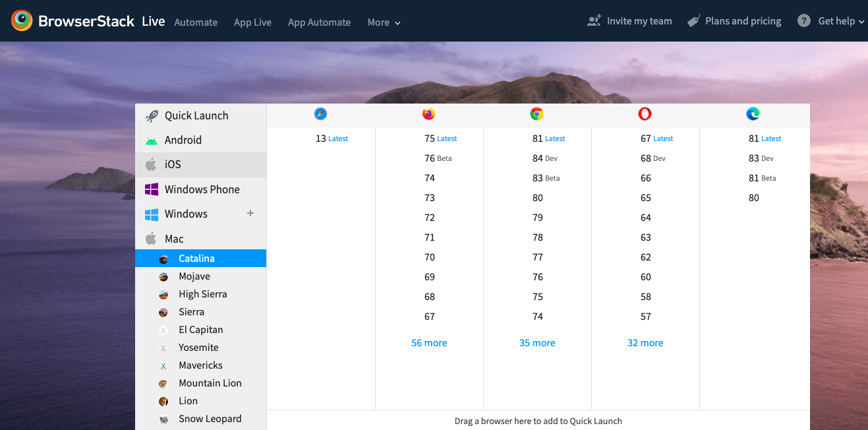The width and height of the screenshot is (868, 430).
Task: Expand Windows versions with plus sign
Action: pos(250,213)
